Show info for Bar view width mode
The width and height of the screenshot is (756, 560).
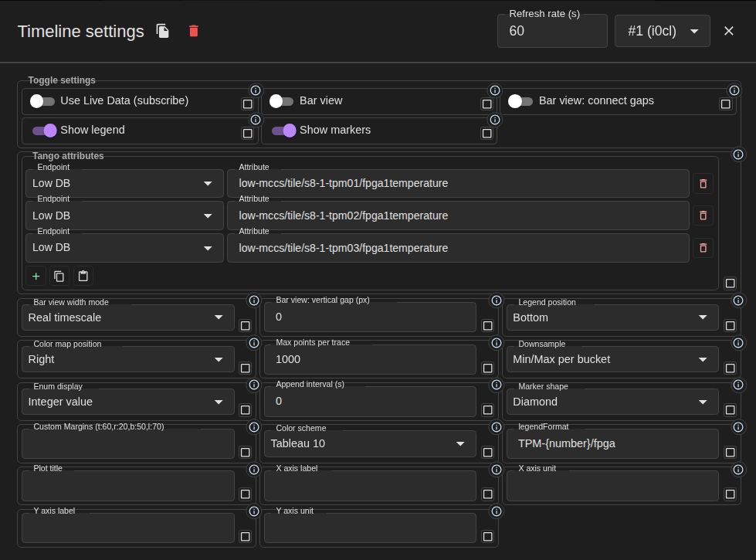click(x=254, y=300)
